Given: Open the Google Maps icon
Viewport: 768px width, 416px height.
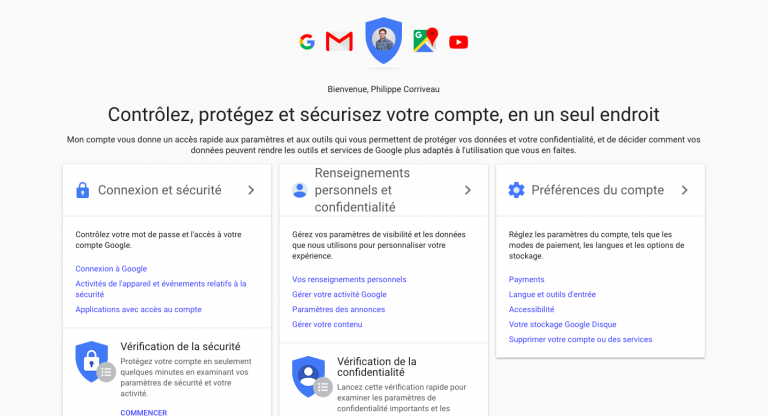Looking at the screenshot, I should click(425, 40).
